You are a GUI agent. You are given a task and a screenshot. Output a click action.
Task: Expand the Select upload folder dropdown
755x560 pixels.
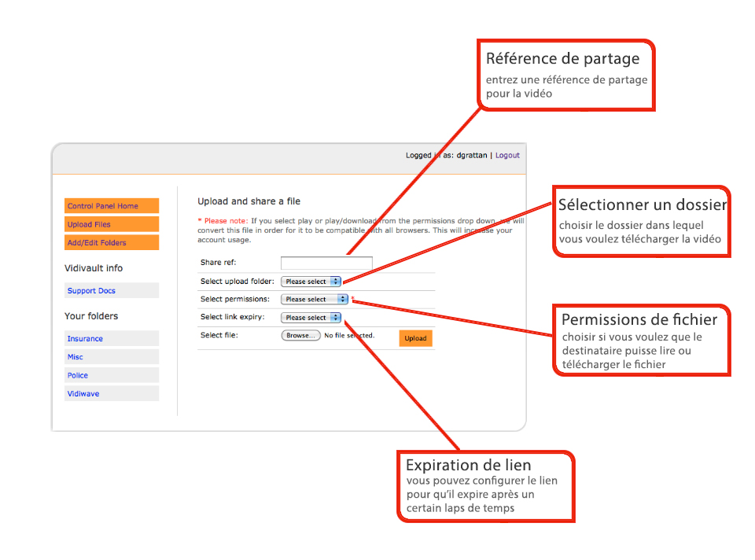coord(311,282)
